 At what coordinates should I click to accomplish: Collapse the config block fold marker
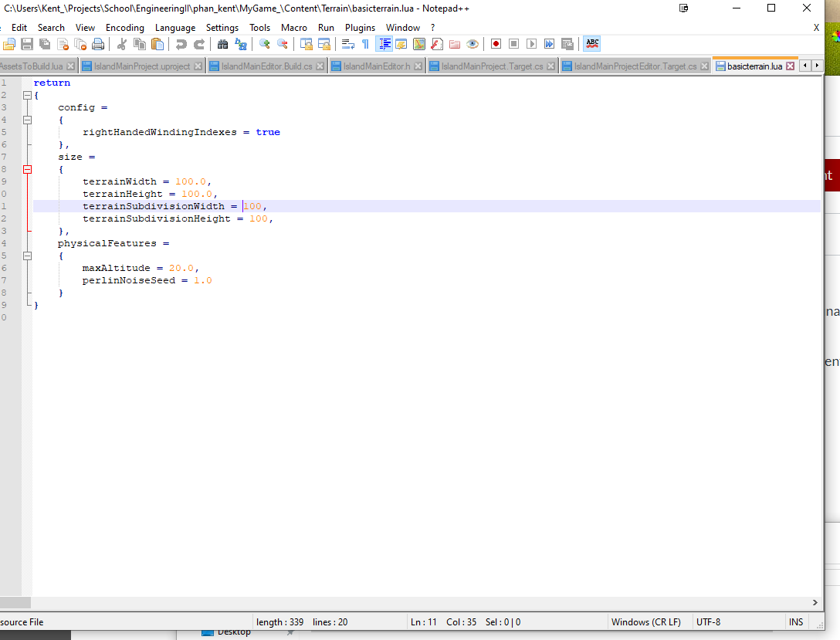coord(27,120)
